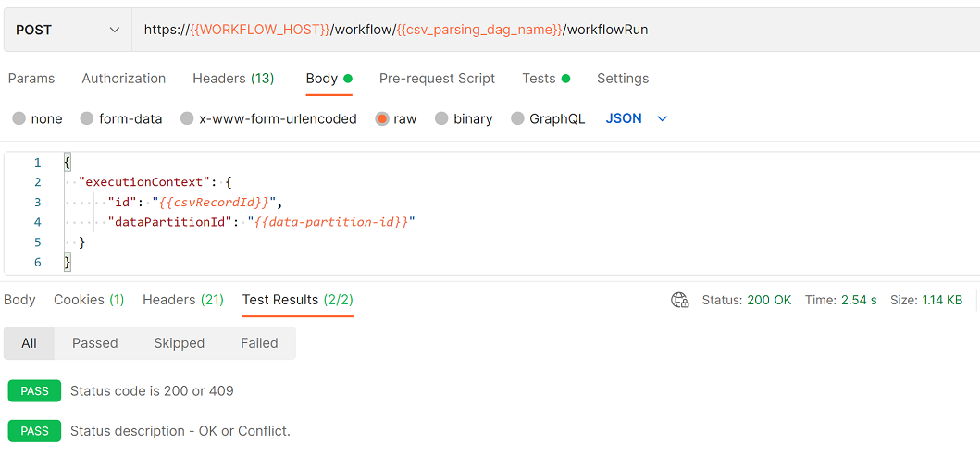980x457 pixels.
Task: Click green PASS badge for status description test
Action: click(x=34, y=431)
